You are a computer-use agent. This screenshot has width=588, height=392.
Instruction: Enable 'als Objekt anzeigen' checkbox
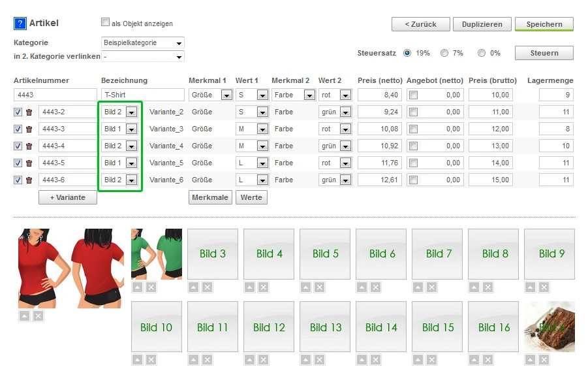click(105, 22)
